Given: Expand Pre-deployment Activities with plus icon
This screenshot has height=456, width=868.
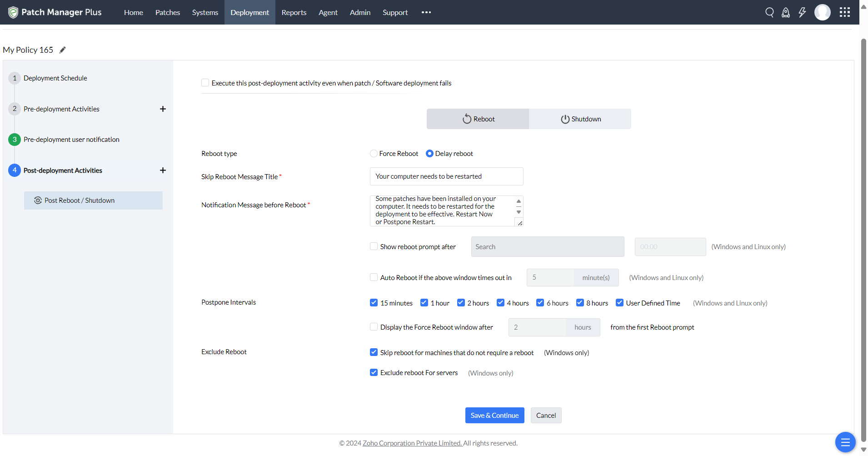Looking at the screenshot, I should (x=163, y=109).
